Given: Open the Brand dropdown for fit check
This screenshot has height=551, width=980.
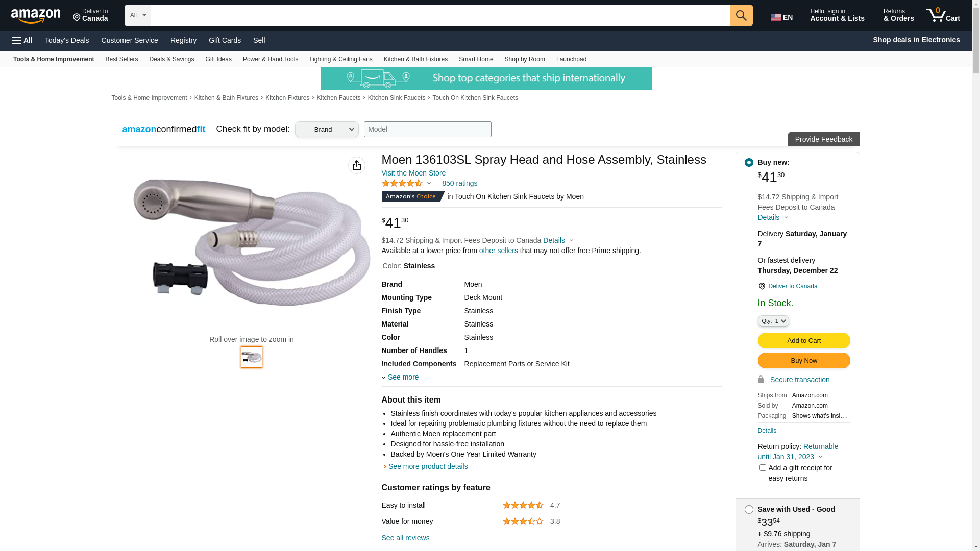Looking at the screenshot, I should coord(327,129).
